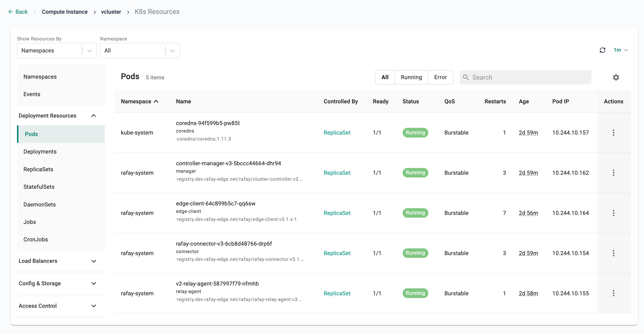Open ReplicaSets in sidebar

pyautogui.click(x=61, y=169)
